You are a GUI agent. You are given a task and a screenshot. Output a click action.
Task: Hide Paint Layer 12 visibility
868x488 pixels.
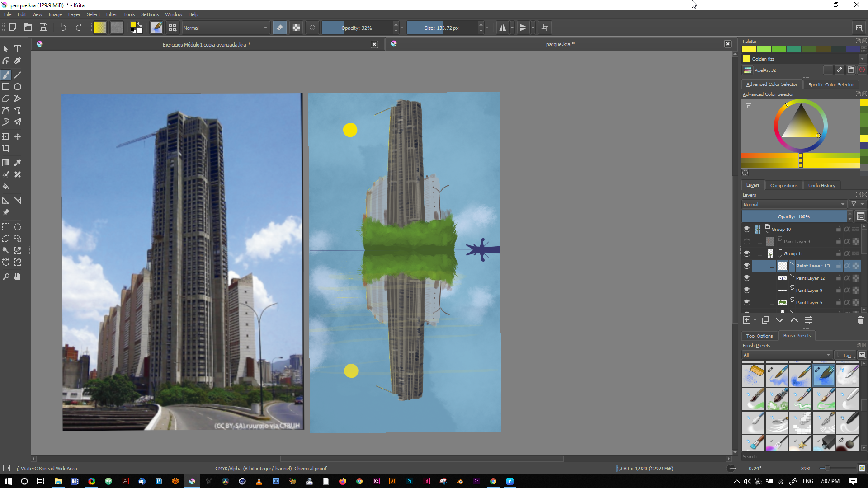pos(747,278)
